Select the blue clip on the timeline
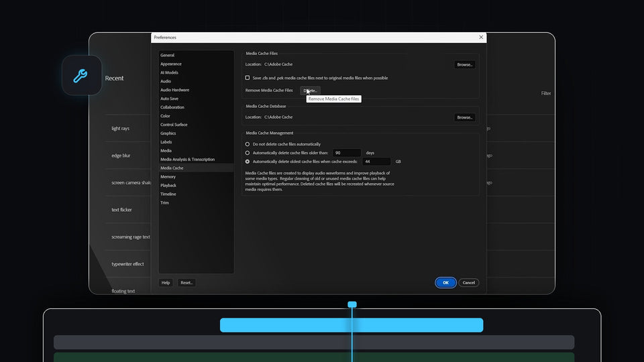The width and height of the screenshot is (644, 362). [x=352, y=325]
